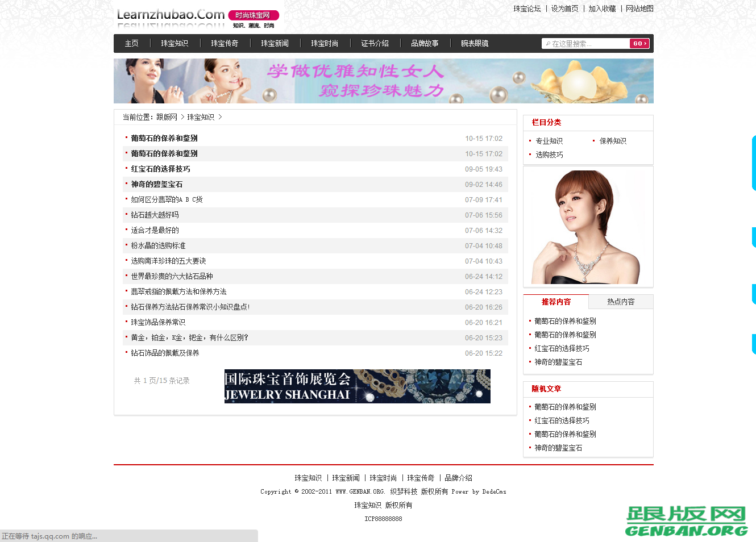The image size is (756, 542).
Task: Click the pearl banner image
Action: [383, 81]
